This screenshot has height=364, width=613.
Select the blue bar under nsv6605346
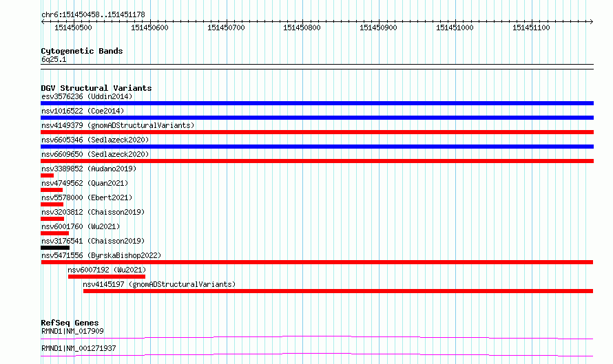coord(317,147)
